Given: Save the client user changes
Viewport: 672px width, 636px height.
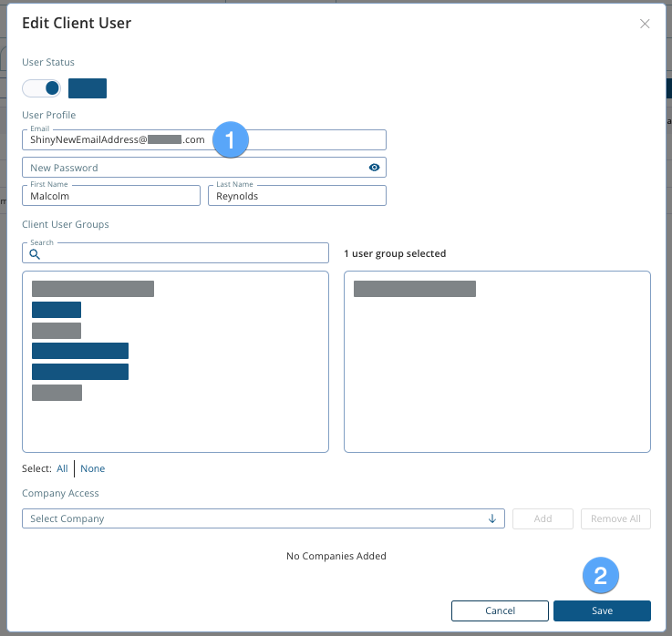Looking at the screenshot, I should pos(602,610).
